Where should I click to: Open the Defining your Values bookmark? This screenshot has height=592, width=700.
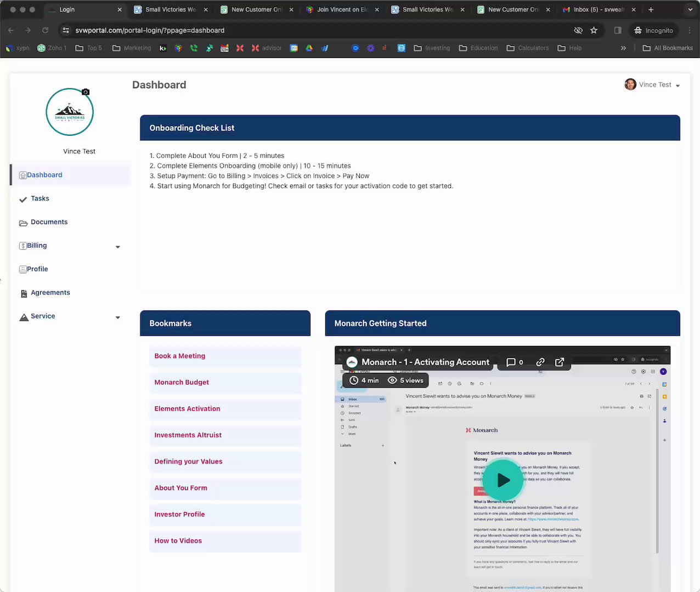tap(225, 462)
